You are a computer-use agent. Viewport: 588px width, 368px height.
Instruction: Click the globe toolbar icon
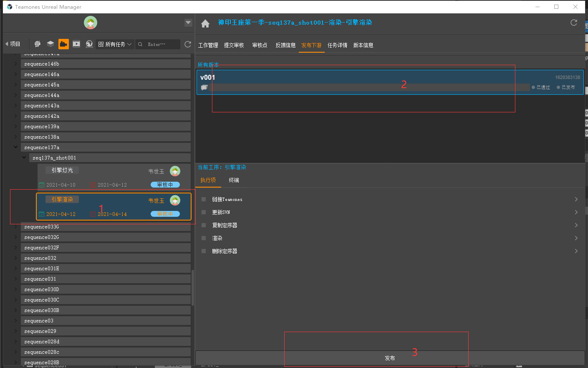89,44
